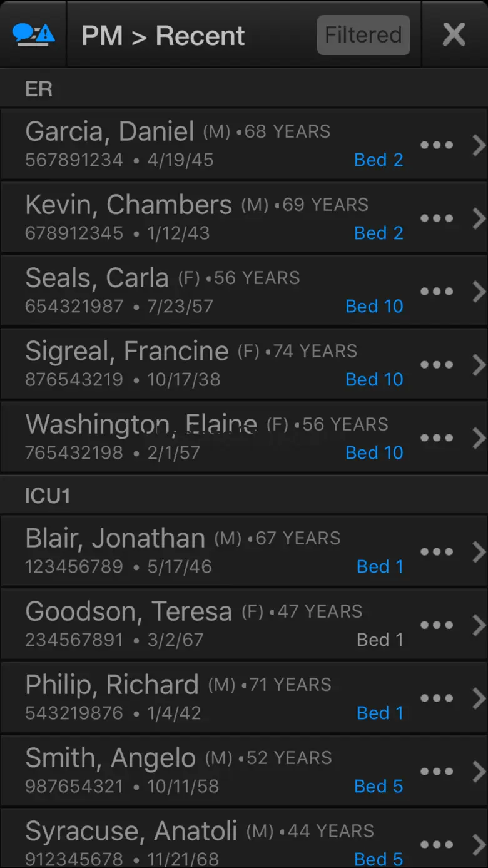Open more options for Blair, Jonathan
The width and height of the screenshot is (488, 868).
point(437,552)
